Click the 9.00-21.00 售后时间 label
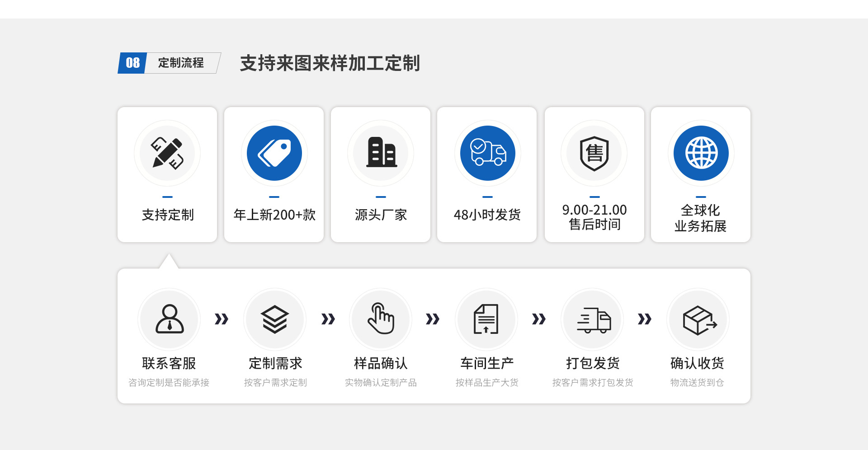This screenshot has height=450, width=868. (x=594, y=217)
